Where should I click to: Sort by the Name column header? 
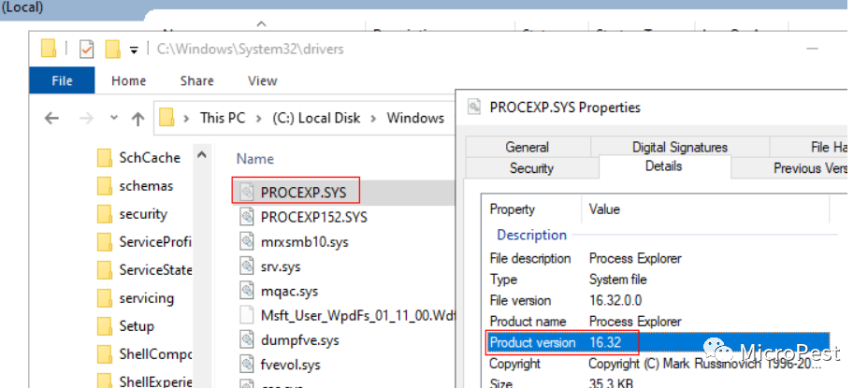pyautogui.click(x=255, y=159)
